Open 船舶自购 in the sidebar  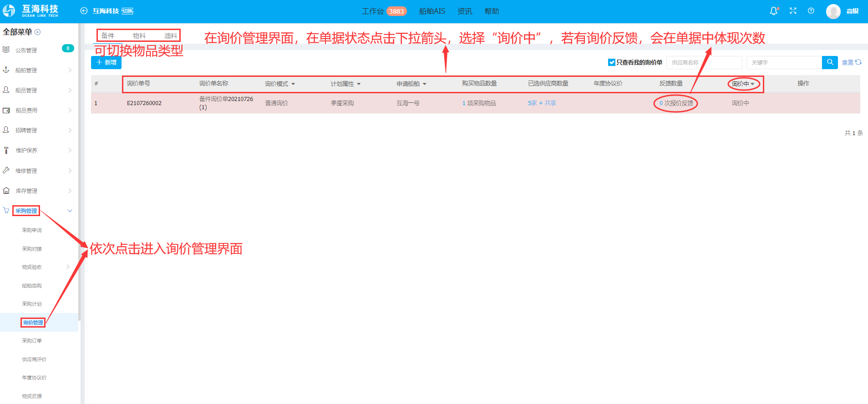point(32,286)
